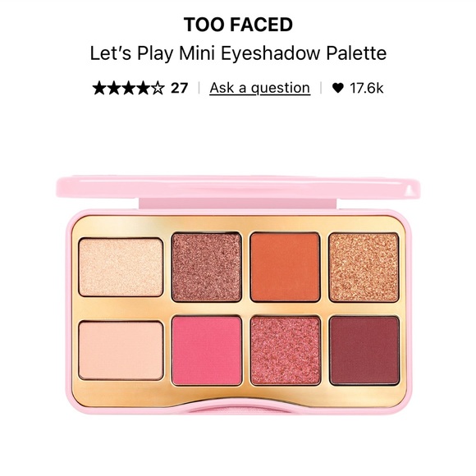
Task: Select the Let's Play Mini Eyeshadow Palette title
Action: pos(238,53)
